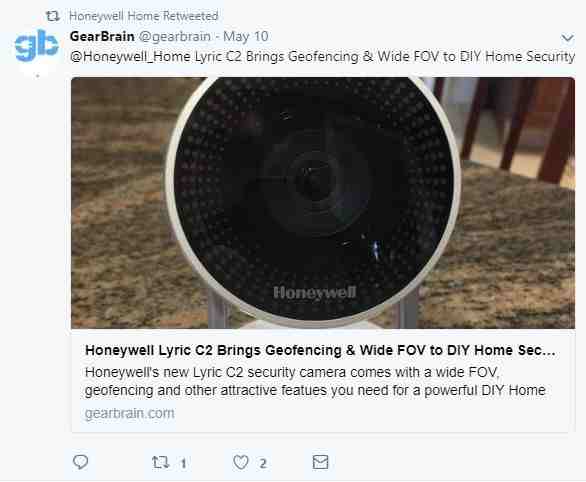The height and width of the screenshot is (482, 586).
Task: Open the tweet options chevron menu
Action: point(567,38)
